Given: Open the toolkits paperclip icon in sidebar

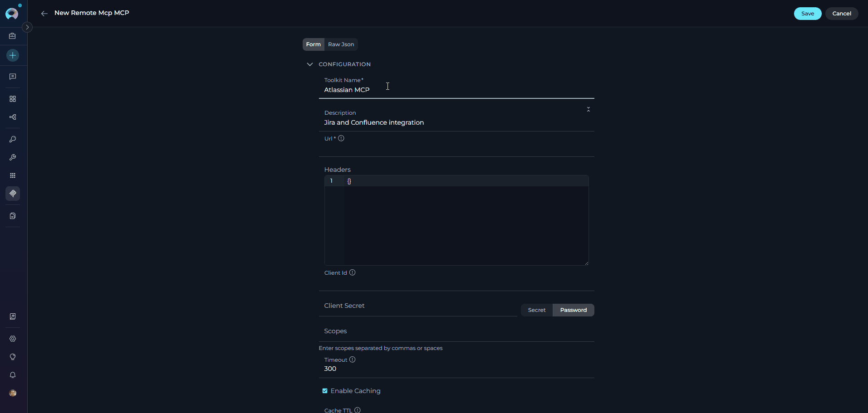Looking at the screenshot, I should tap(12, 194).
